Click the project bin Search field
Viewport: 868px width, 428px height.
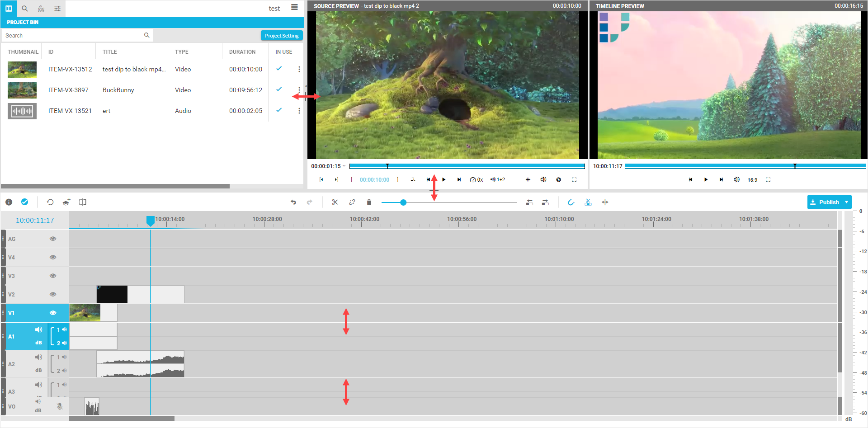72,35
